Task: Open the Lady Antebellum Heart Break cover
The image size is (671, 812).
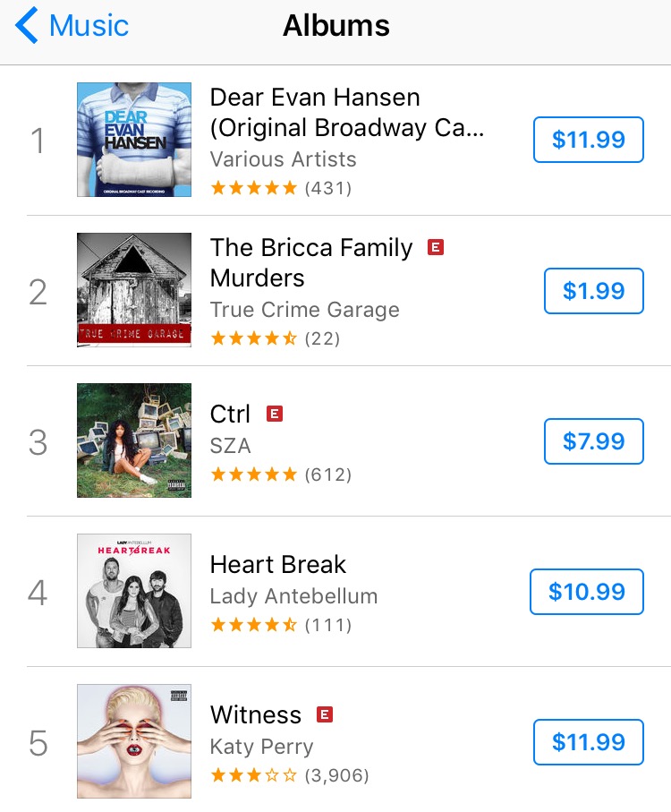Action: (134, 591)
